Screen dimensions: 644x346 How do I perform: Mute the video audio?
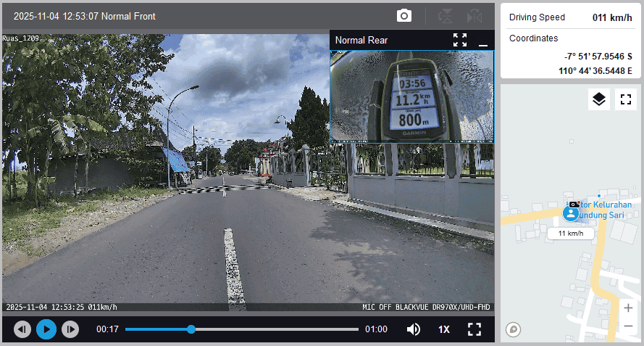(x=413, y=329)
